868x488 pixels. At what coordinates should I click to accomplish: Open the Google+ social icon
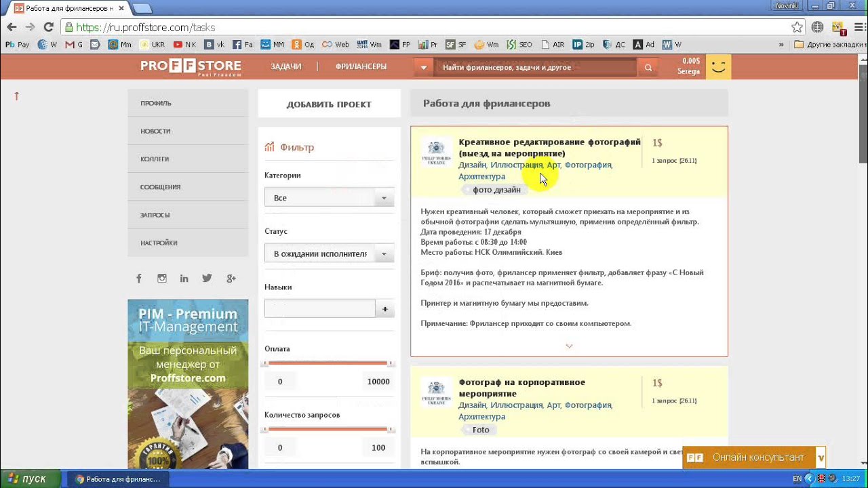(x=231, y=279)
